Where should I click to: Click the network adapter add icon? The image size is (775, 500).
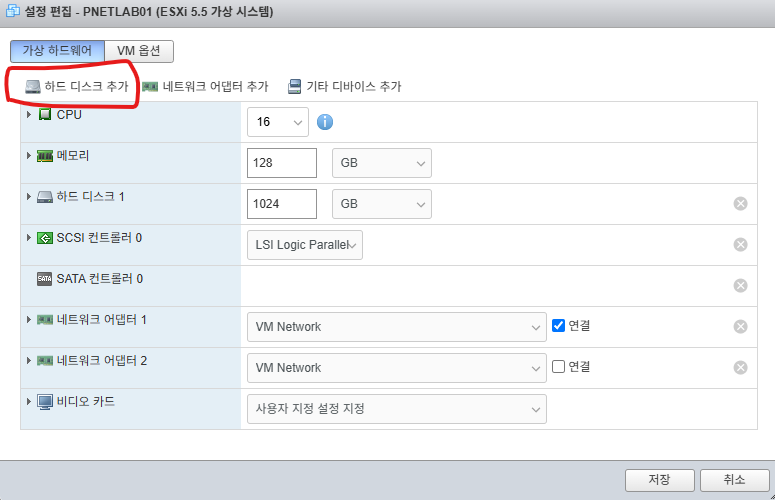tap(150, 87)
